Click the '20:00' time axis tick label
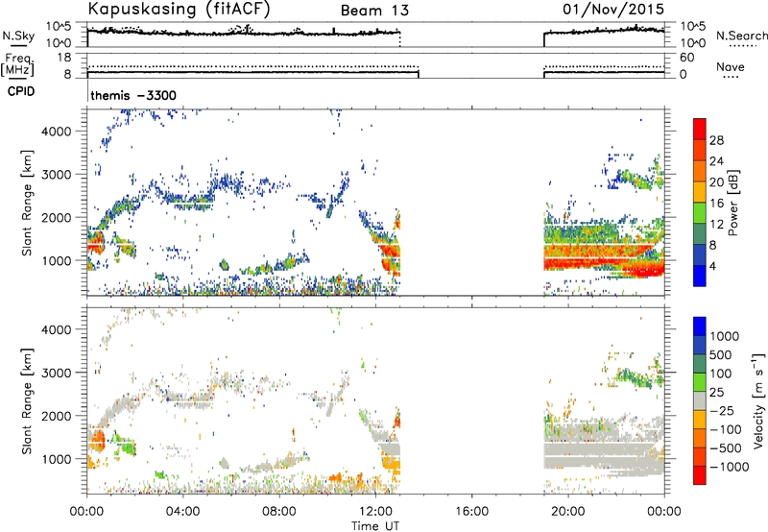This screenshot has height=532, width=768. coord(567,512)
